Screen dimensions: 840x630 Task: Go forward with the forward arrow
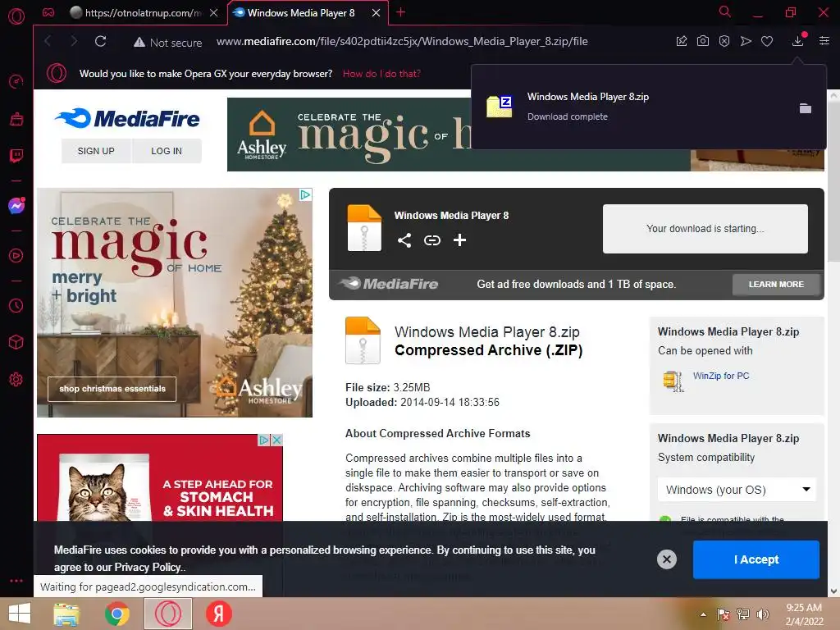pyautogui.click(x=74, y=41)
